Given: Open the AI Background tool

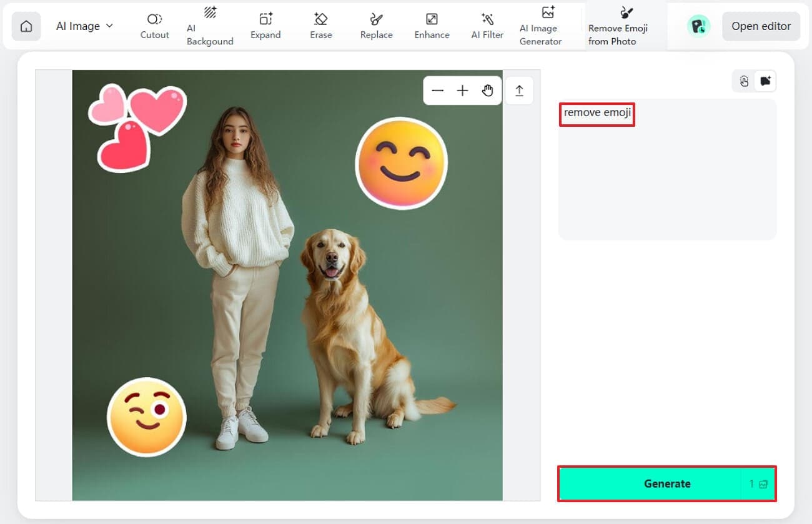Looking at the screenshot, I should tap(210, 26).
